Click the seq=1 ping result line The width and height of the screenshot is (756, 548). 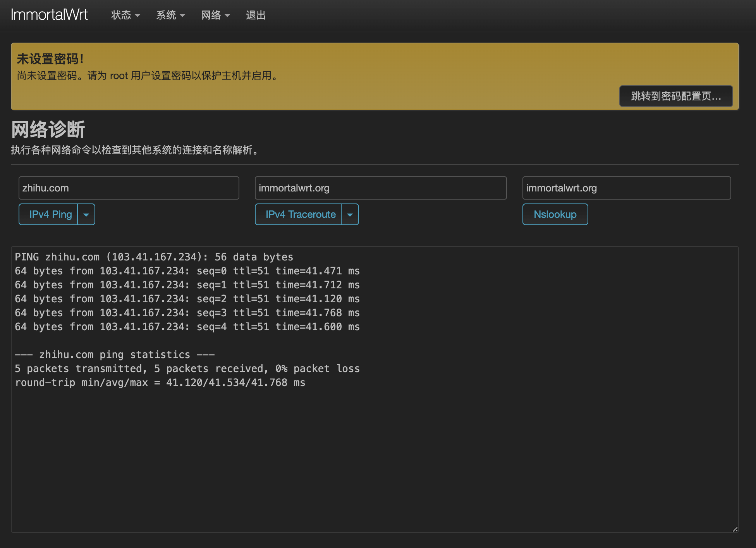[x=187, y=285]
